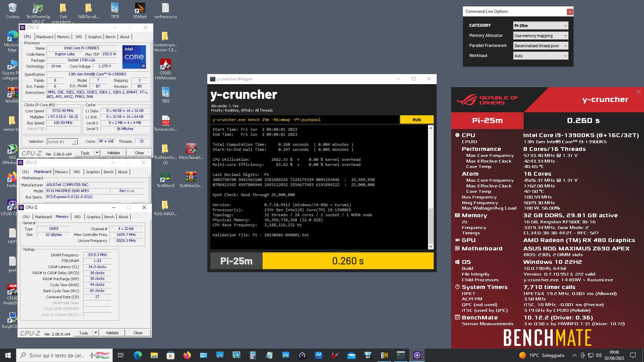Screen dimensions: 644x362
Task: Click the yellow RUN button
Action: (417, 120)
